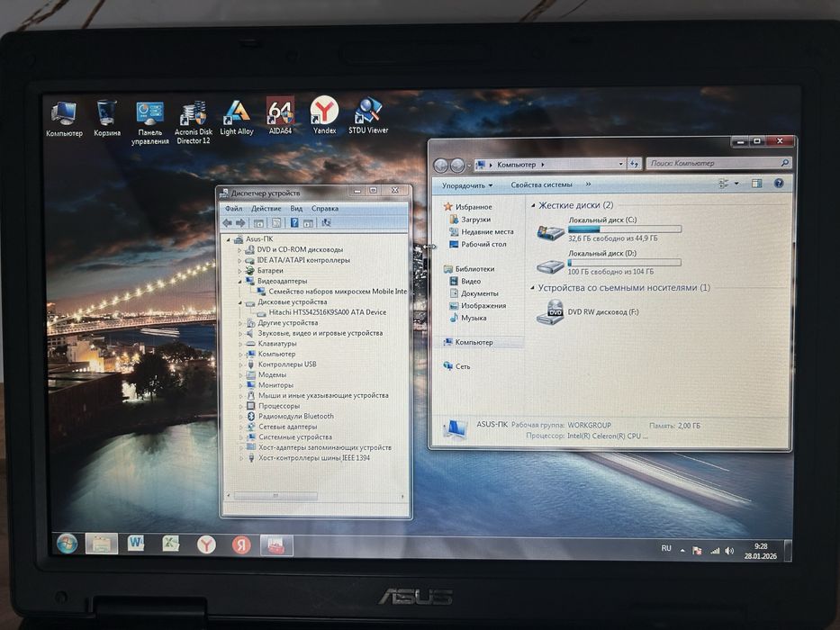This screenshot has height=630, width=840.
Task: Click the red Я Yandex taskbar icon
Action: pos(241,545)
